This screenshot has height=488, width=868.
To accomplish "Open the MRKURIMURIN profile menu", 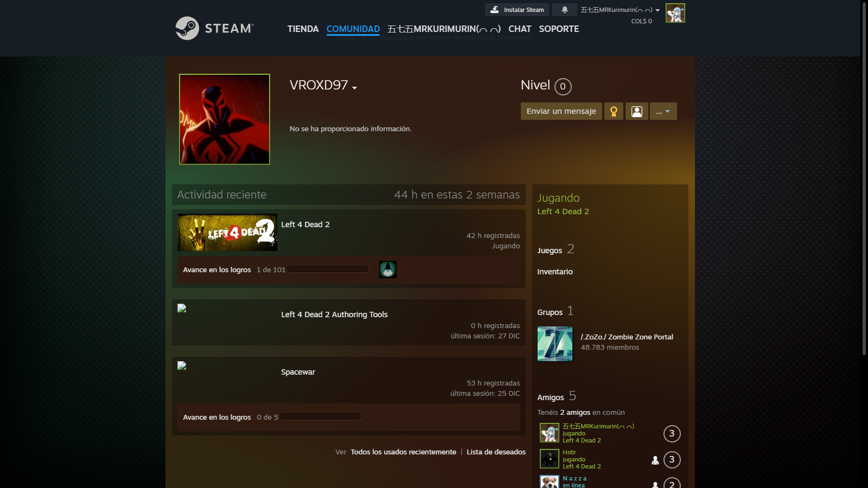I will coord(444,29).
